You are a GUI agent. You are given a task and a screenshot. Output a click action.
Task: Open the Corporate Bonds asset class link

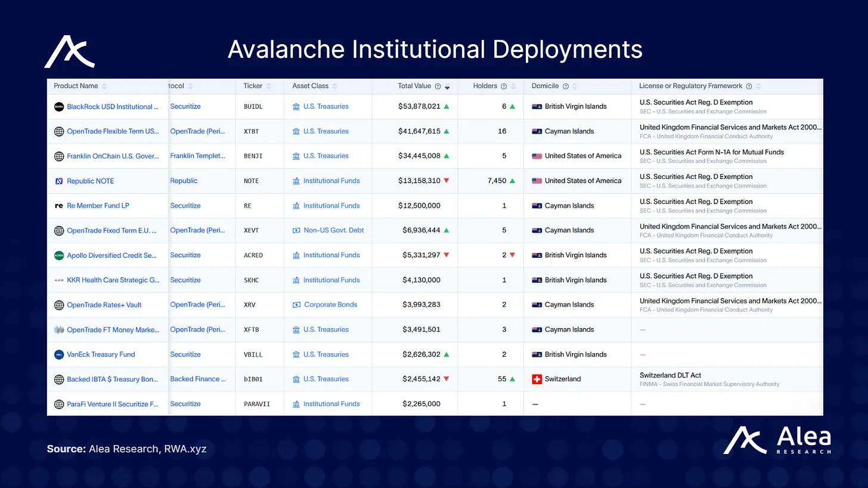pos(331,305)
